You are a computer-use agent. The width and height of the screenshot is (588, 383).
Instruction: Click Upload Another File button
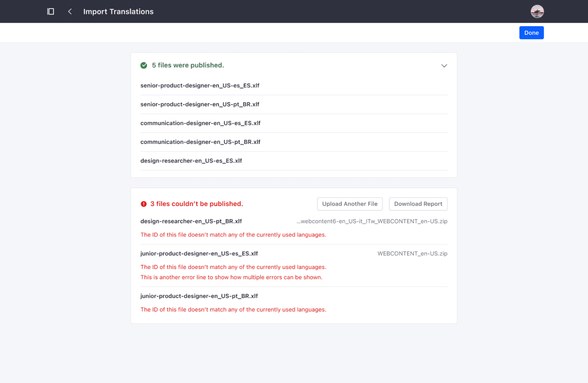(x=349, y=204)
